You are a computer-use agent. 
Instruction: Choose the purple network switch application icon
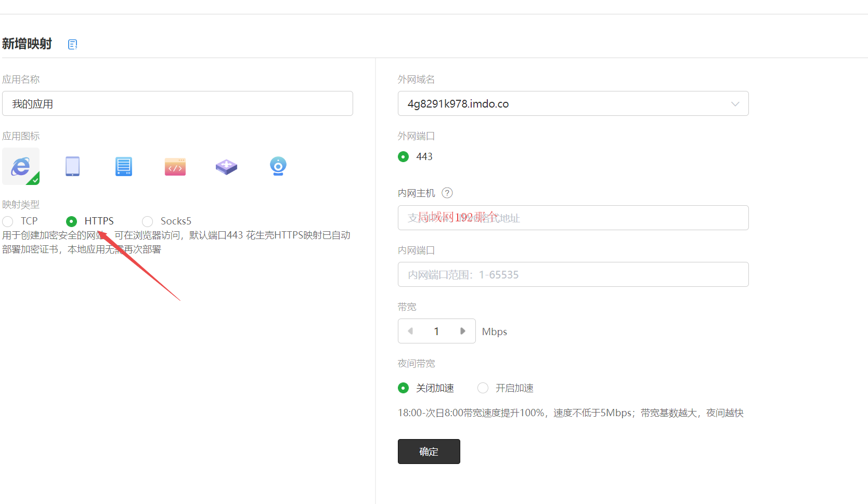[x=226, y=167]
